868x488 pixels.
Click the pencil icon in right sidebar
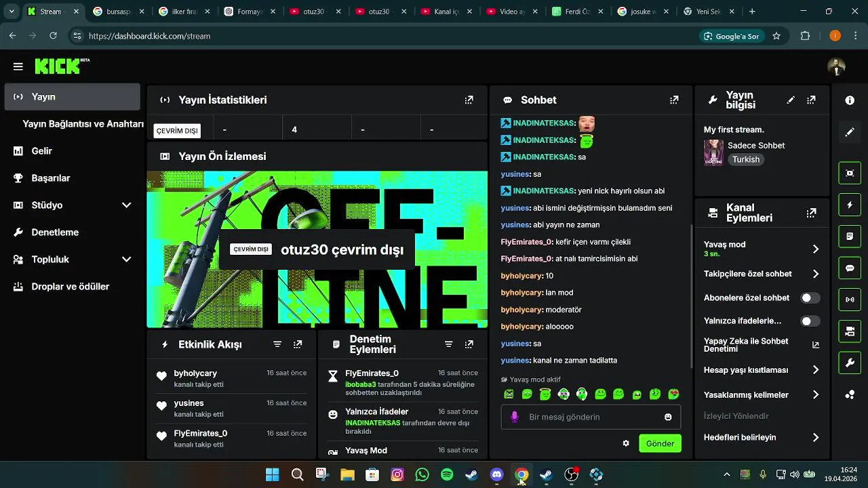point(850,132)
